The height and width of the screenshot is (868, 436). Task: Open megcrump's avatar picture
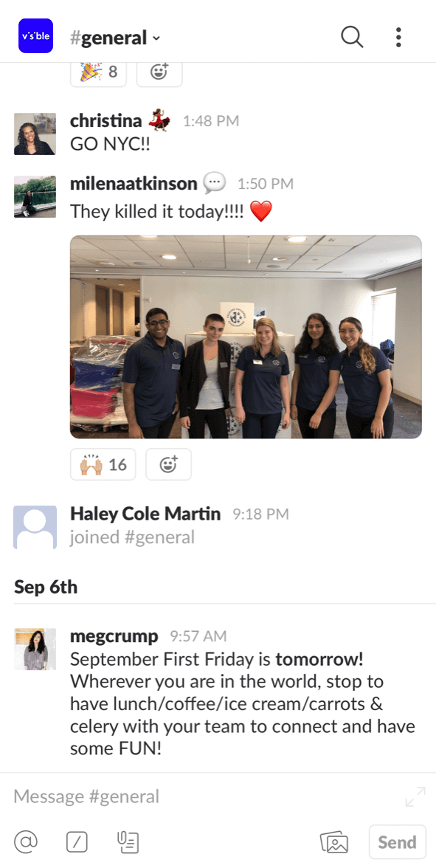point(35,649)
